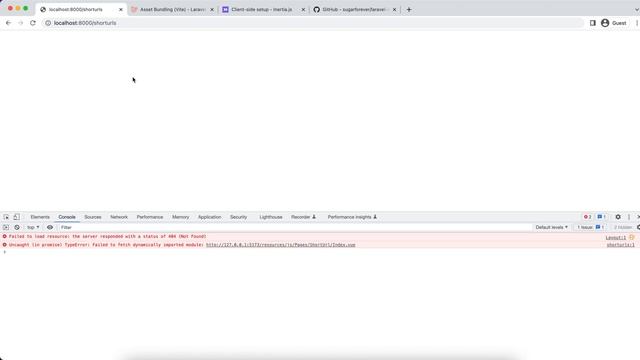Viewport: 640px width, 360px height.
Task: Click the 1 Issue link in console toolbar
Action: click(590, 227)
